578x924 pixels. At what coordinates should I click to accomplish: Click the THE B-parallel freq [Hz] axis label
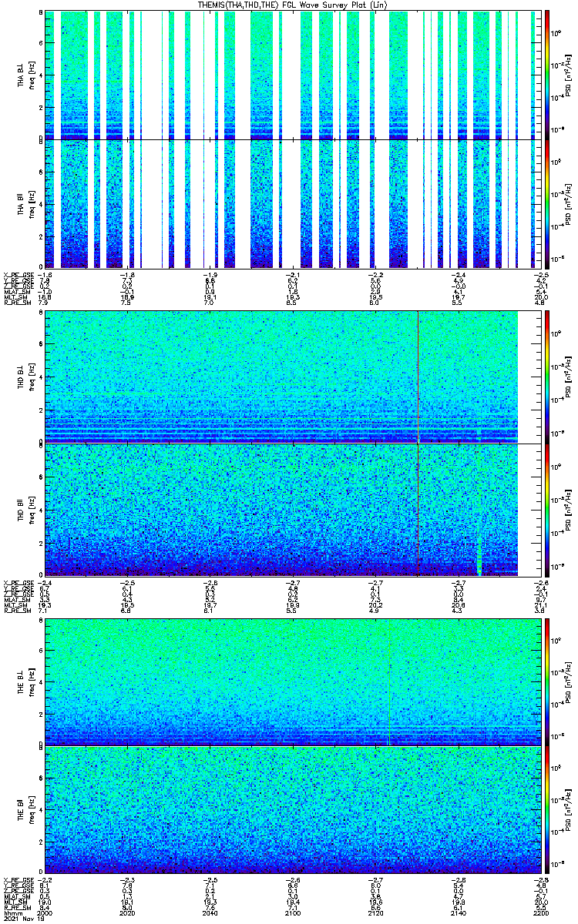31,811
